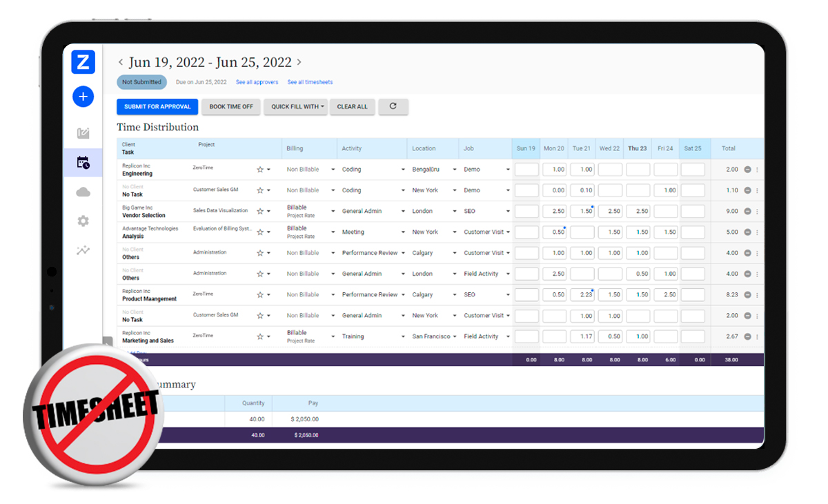Click the ZeroTime logo at the top of sidebar
Screen dimensions: 828x504
[83, 61]
